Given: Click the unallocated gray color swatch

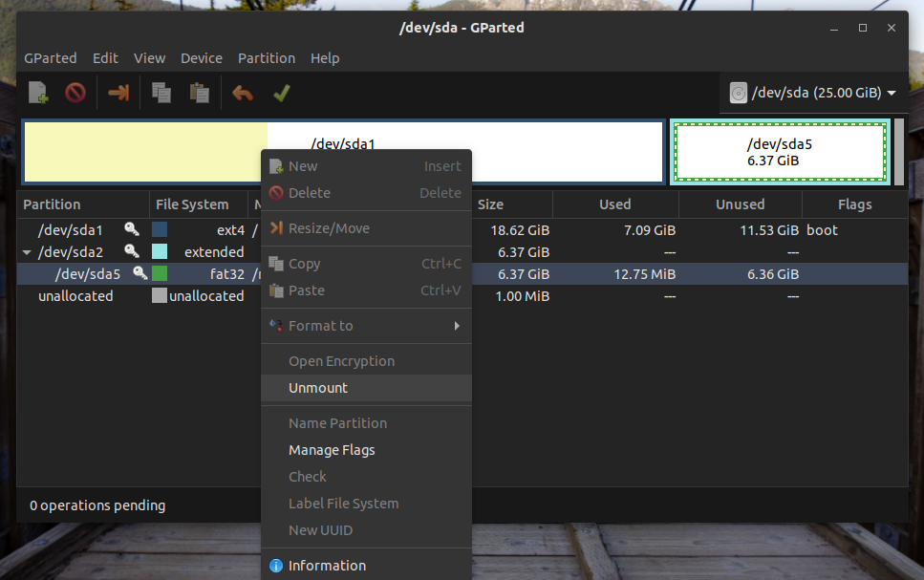Looking at the screenshot, I should pos(160,295).
